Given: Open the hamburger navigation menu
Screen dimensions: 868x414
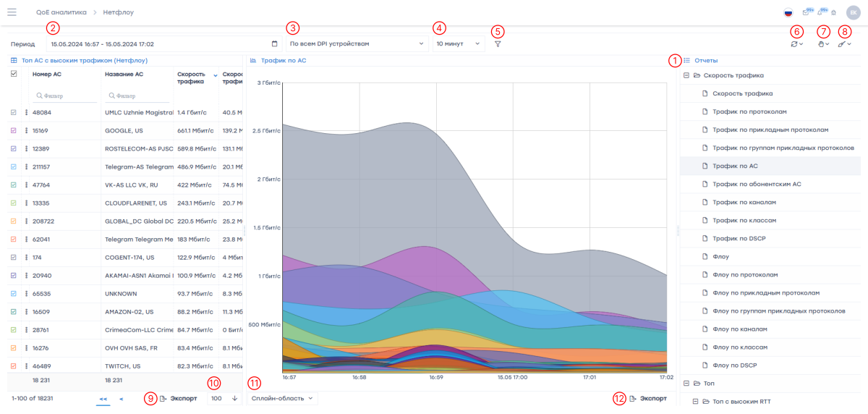Looking at the screenshot, I should [x=12, y=12].
